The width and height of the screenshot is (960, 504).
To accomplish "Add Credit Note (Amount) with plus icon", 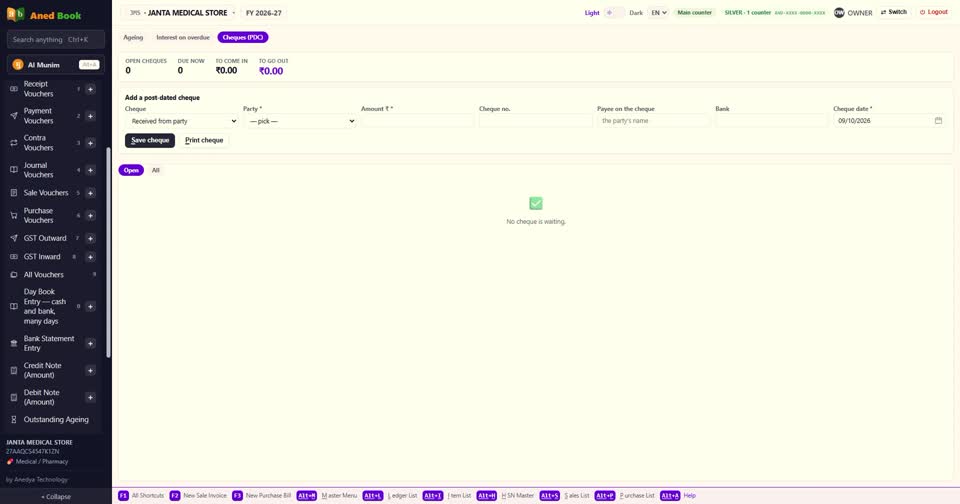I will coord(90,370).
